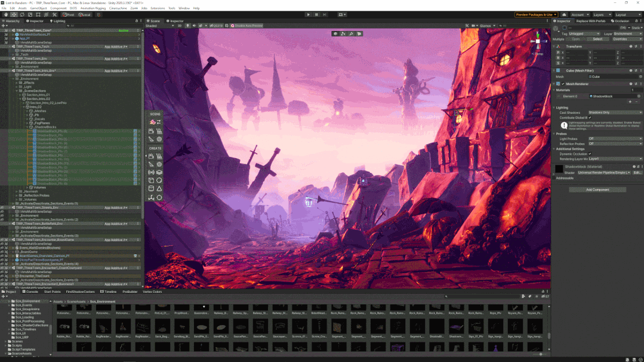The image size is (644, 362).
Task: Open Transform component context menu icon
Action: pyautogui.click(x=640, y=47)
